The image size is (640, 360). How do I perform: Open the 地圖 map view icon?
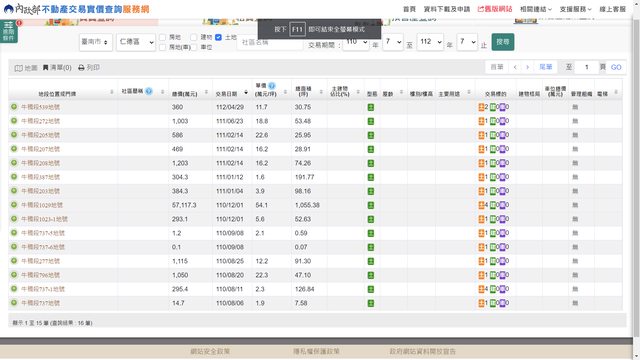coord(18,68)
